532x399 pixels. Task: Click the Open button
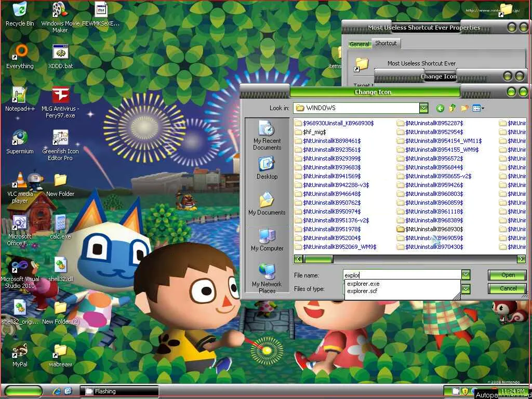[508, 275]
